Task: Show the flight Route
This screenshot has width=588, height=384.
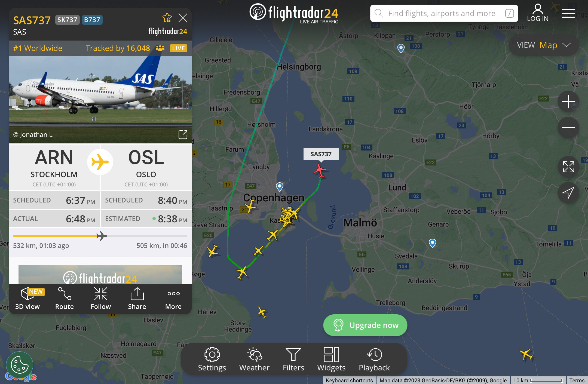Action: pyautogui.click(x=65, y=299)
